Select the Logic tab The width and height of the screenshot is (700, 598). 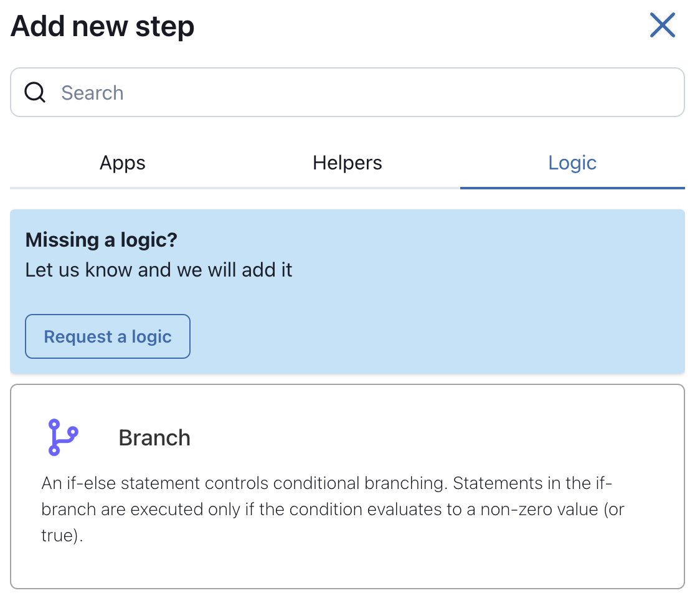click(572, 163)
